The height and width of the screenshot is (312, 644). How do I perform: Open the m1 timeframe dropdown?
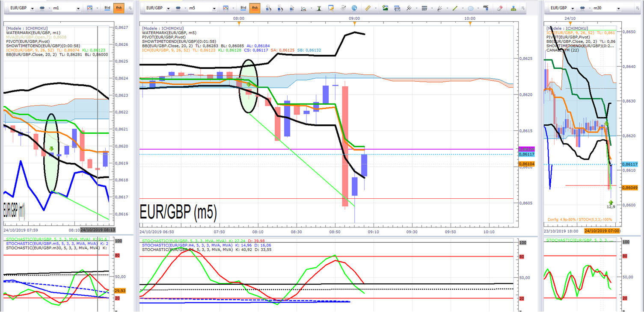point(78,8)
